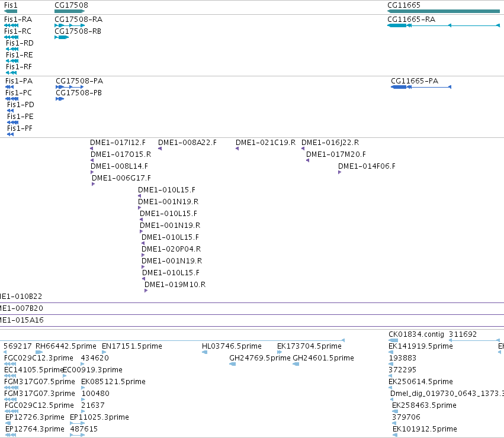Select BAC end DME1-017O15.R
This screenshot has width=504, height=438.
pos(121,154)
